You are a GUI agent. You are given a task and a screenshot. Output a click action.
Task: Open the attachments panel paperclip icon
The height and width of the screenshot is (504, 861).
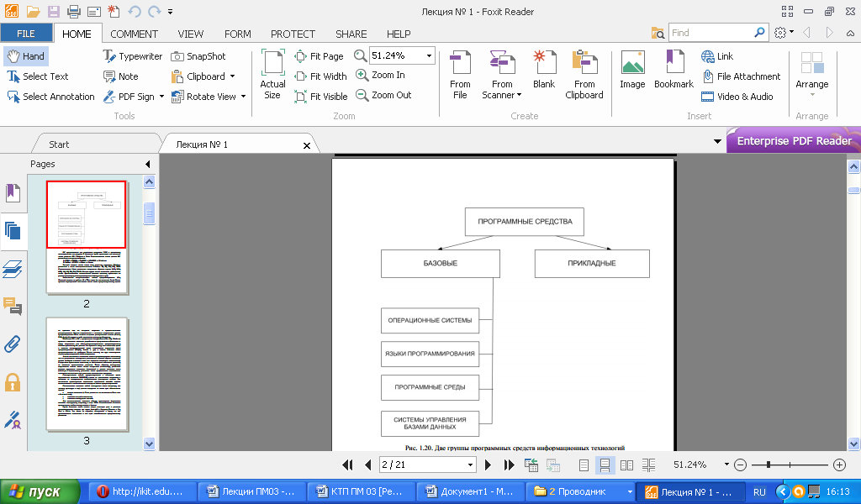[13, 344]
